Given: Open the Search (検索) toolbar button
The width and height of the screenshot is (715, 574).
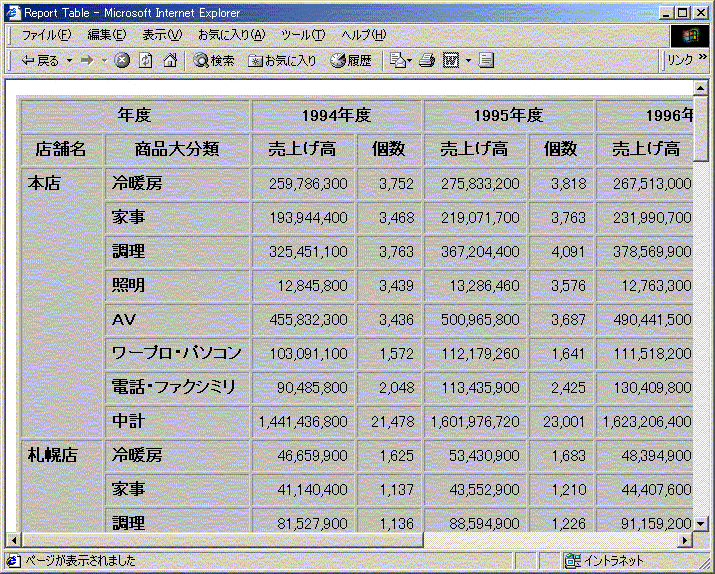Looking at the screenshot, I should point(214,60).
